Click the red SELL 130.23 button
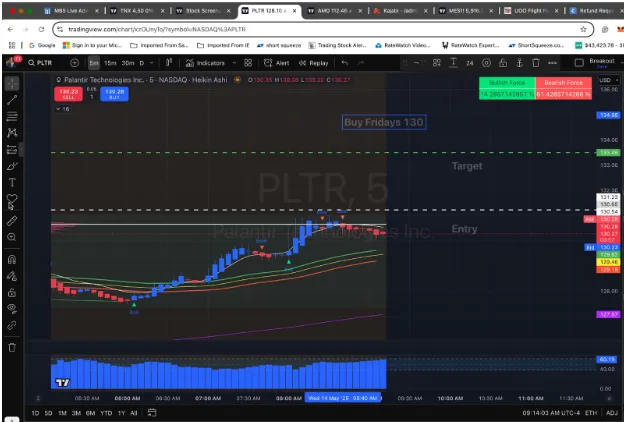624x422 pixels. 68,94
